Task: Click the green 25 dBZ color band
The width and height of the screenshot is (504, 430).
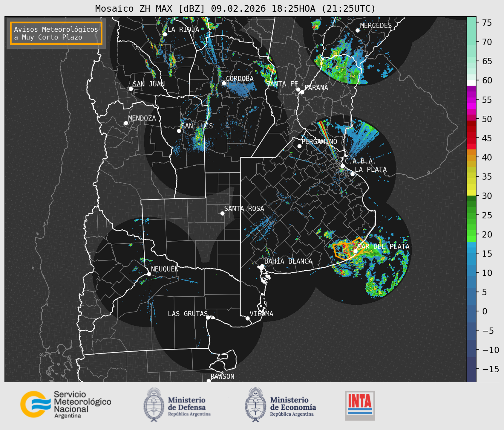Action: [471, 215]
